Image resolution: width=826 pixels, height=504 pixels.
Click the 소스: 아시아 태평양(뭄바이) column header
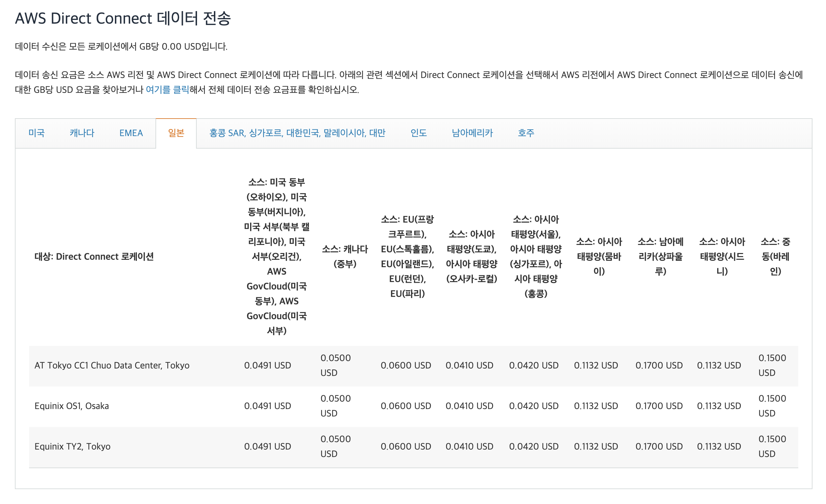pos(599,257)
